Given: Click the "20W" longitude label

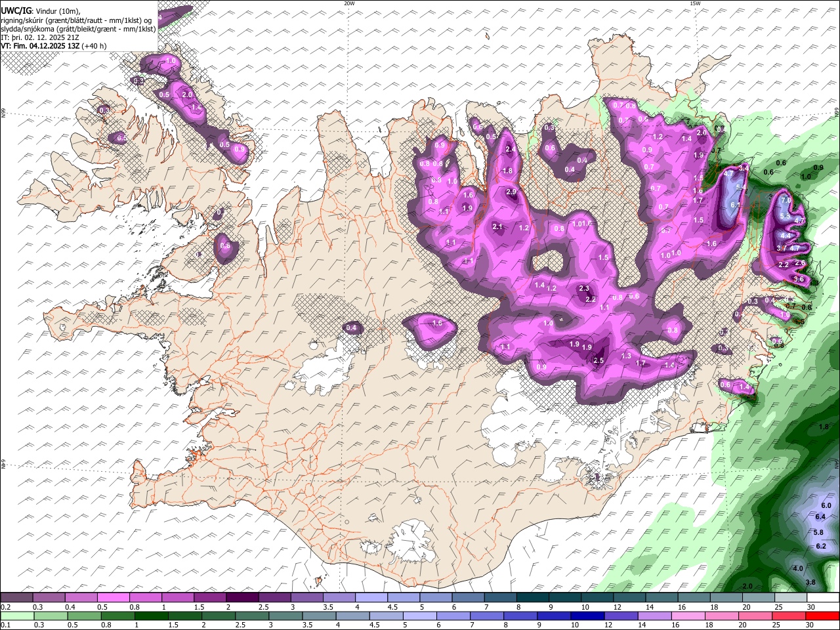Looking at the screenshot, I should point(350,3).
